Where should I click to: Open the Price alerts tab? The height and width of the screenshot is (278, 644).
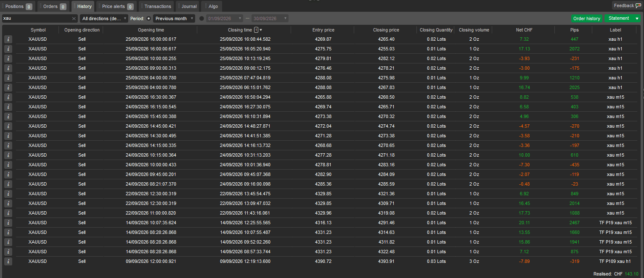tap(116, 6)
